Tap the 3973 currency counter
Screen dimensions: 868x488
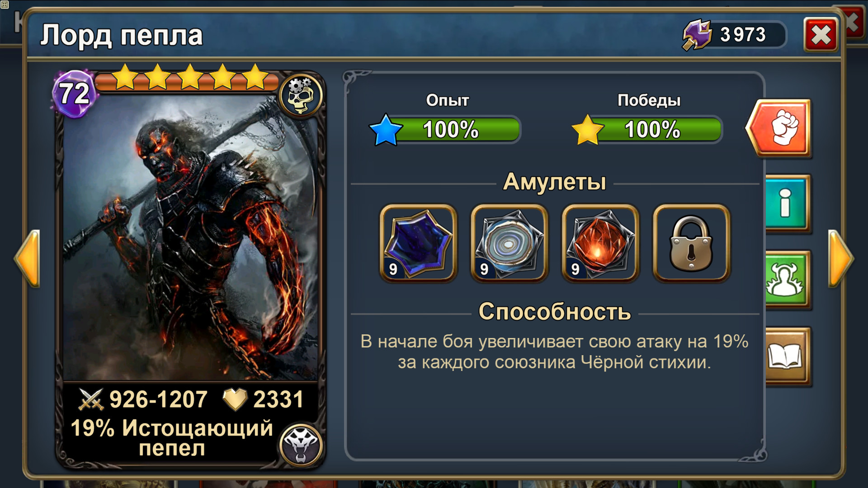[x=743, y=34]
